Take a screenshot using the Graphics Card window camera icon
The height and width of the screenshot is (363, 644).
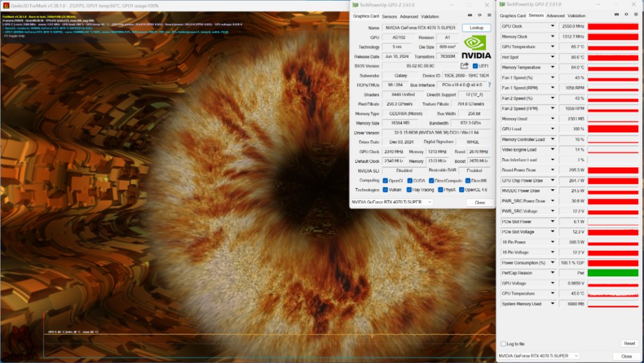(x=470, y=15)
